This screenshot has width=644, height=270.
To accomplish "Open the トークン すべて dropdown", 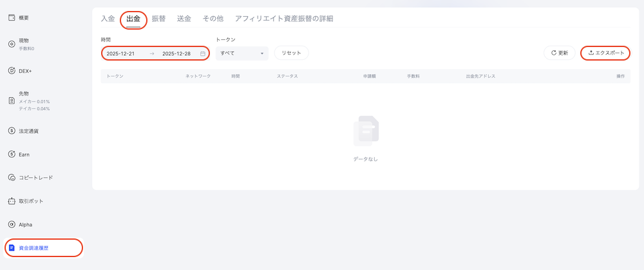I will (242, 53).
